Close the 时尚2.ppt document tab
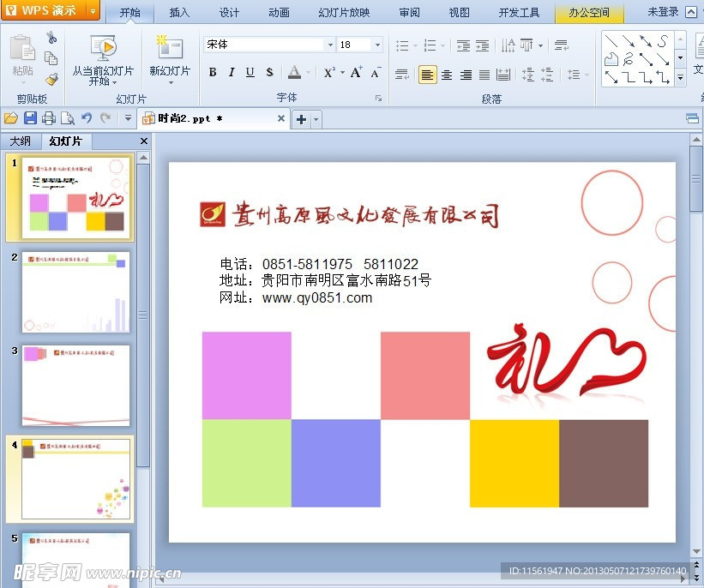This screenshot has height=588, width=704. (x=281, y=118)
